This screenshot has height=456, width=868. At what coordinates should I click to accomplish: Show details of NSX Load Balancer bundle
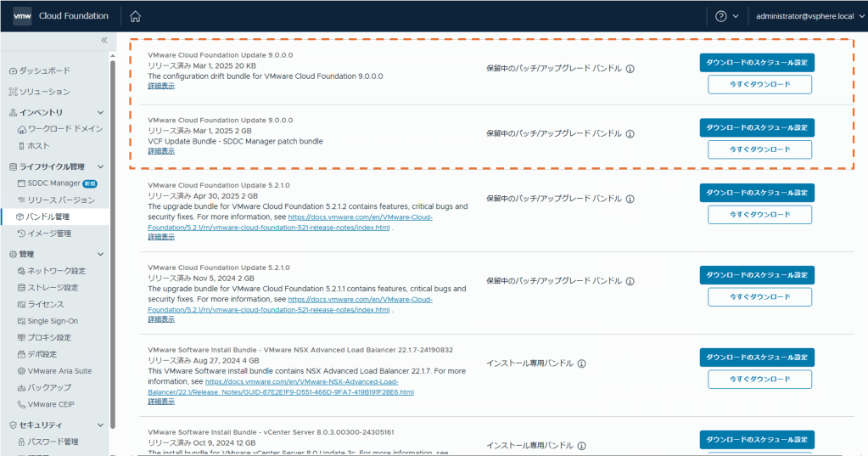(x=161, y=402)
